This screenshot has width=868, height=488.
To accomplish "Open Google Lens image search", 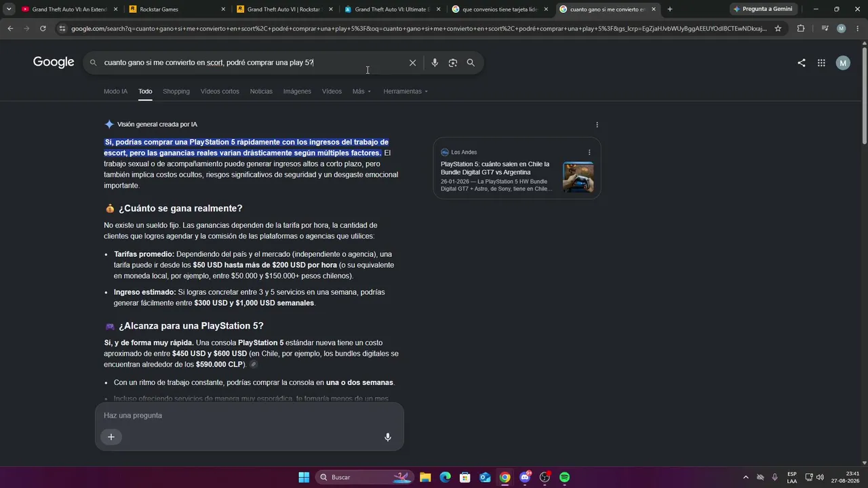I will point(452,63).
